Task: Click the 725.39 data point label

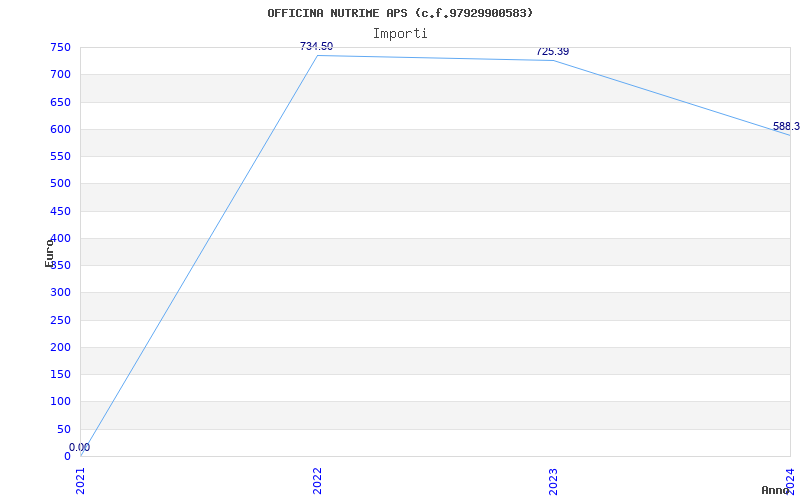Action: 553,52
